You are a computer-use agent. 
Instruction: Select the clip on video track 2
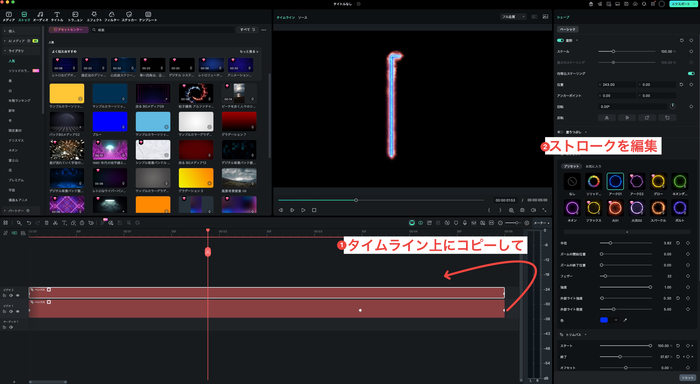point(267,292)
